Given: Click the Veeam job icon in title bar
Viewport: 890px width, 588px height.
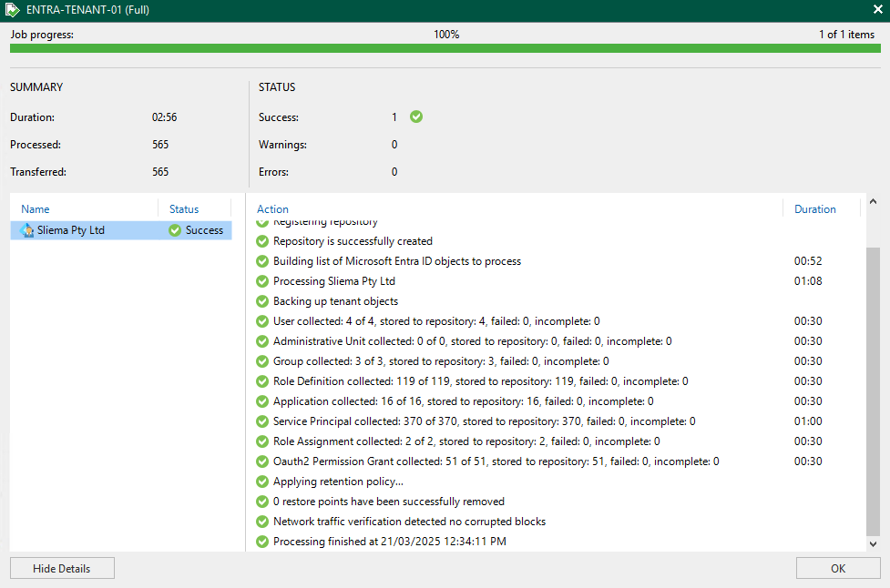Looking at the screenshot, I should point(12,10).
